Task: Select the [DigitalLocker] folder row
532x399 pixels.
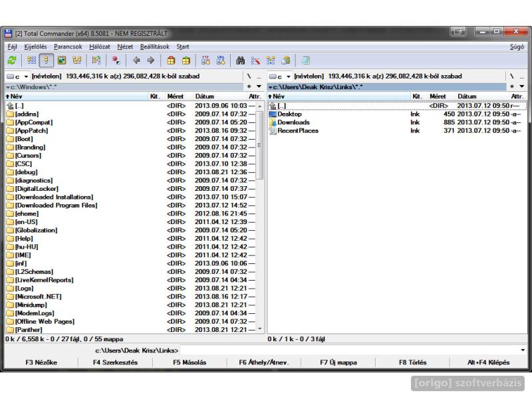Action: [130, 189]
